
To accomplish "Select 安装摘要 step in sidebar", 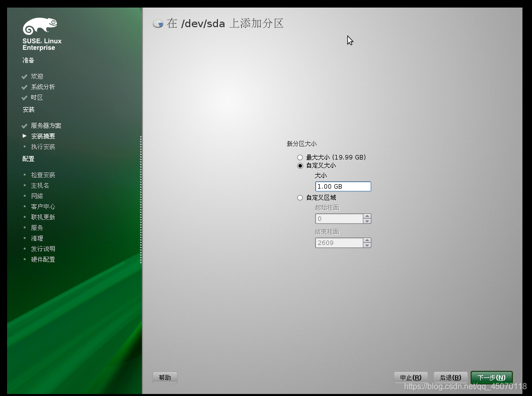I will (x=43, y=136).
